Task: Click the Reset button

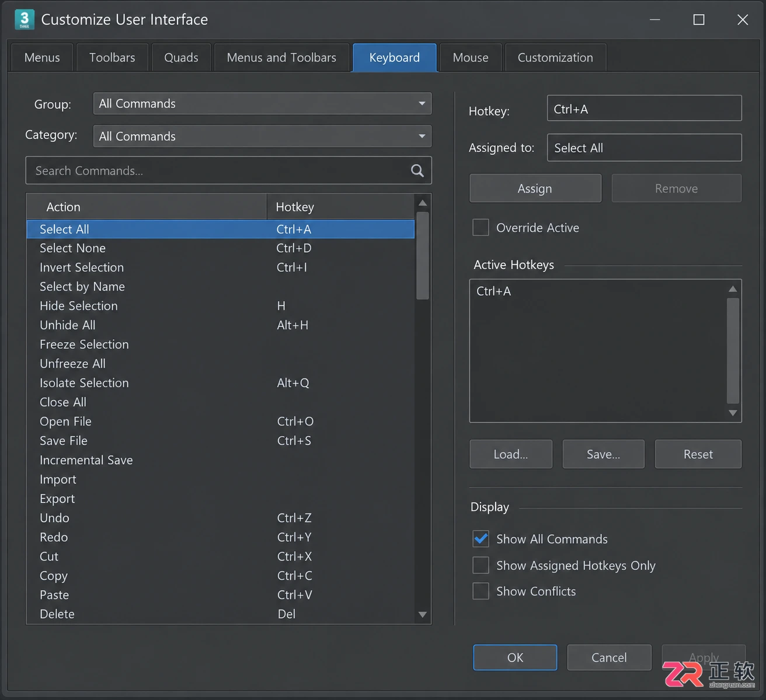Action: (x=698, y=454)
